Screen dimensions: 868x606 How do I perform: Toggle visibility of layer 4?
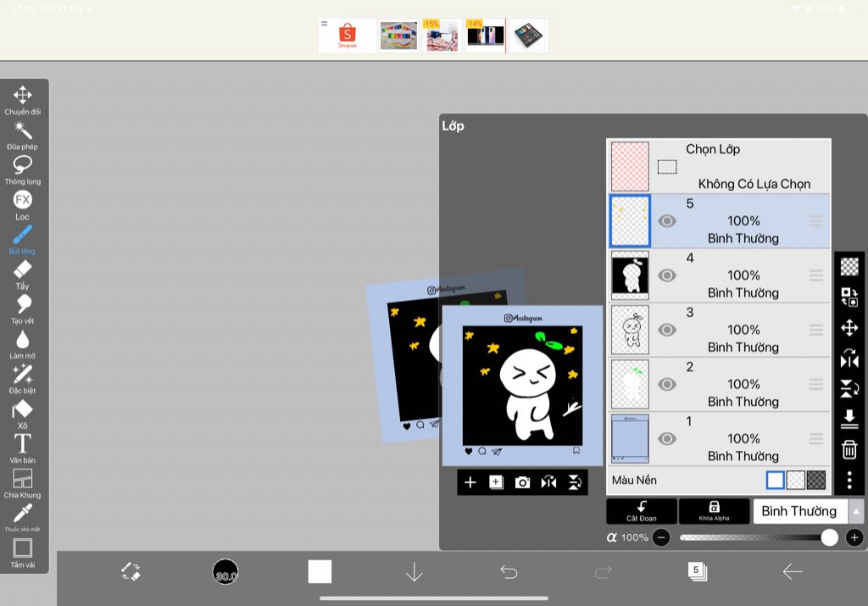pyautogui.click(x=667, y=275)
